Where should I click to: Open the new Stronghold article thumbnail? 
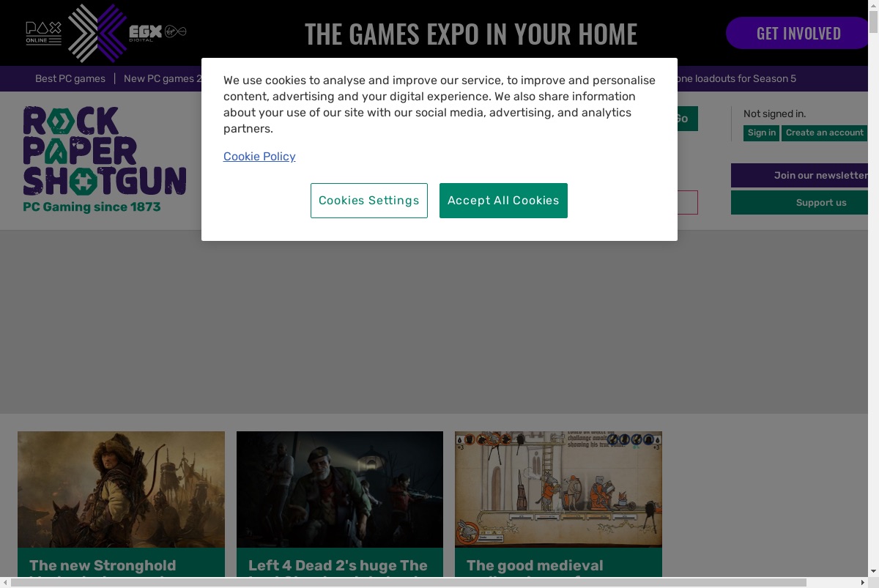121,489
